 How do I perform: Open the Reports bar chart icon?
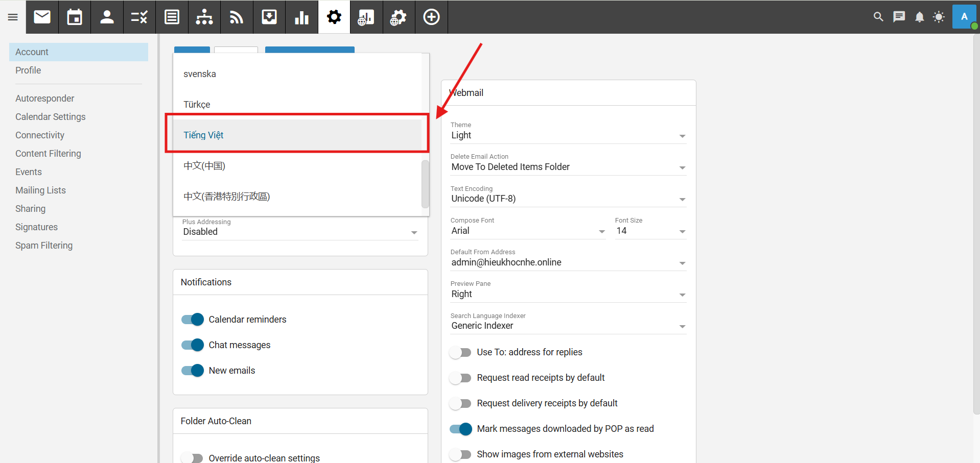coord(301,17)
